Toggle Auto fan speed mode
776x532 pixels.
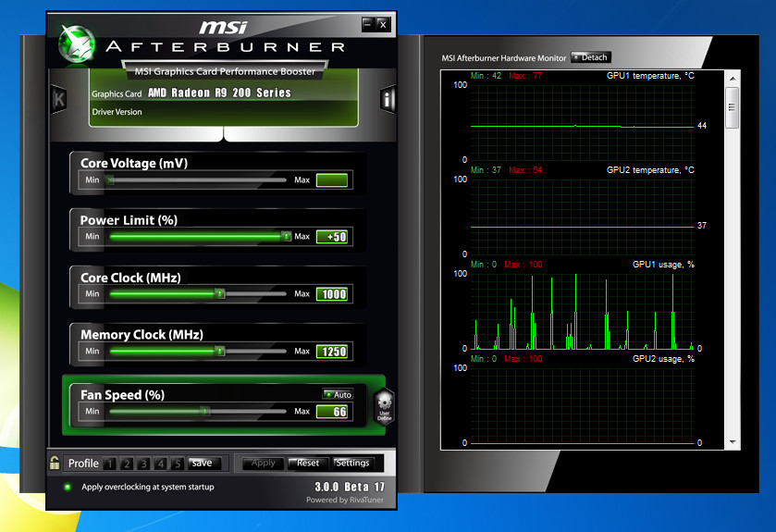point(338,394)
